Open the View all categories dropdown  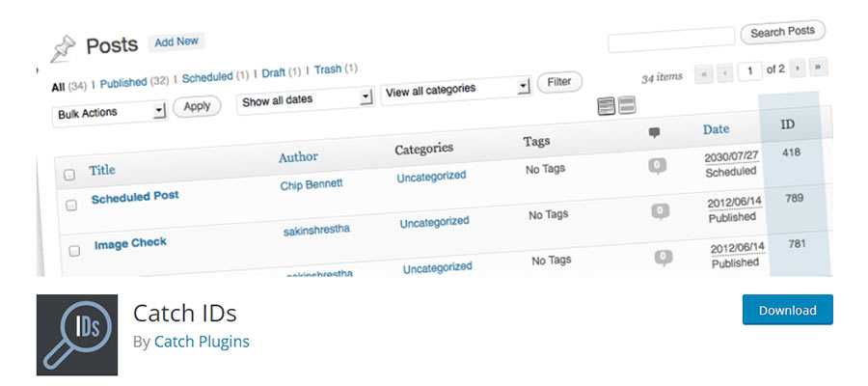pyautogui.click(x=456, y=89)
